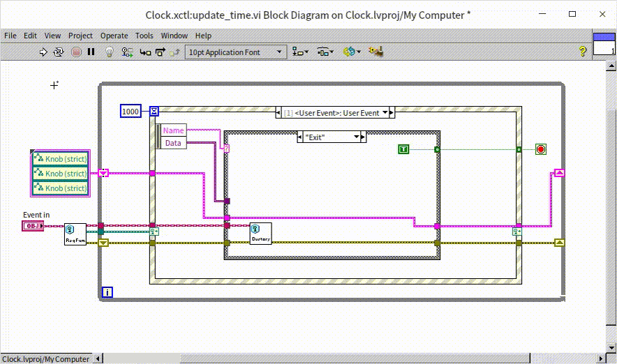
Task: Open the 10pt Application Font dropdown
Action: click(x=236, y=52)
